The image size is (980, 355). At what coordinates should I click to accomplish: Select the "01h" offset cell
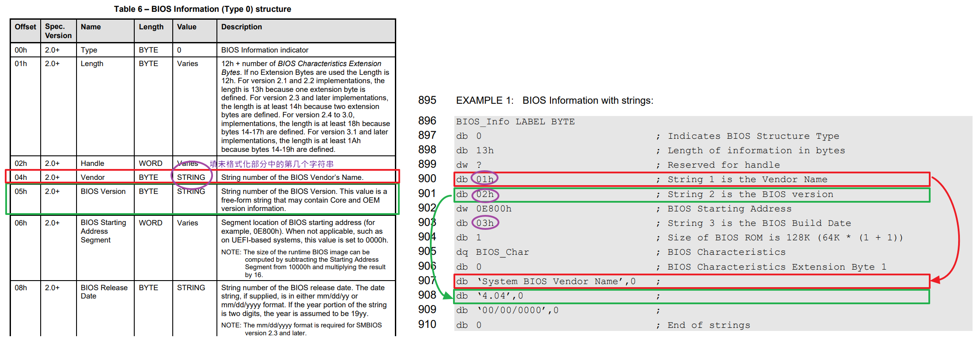point(21,63)
